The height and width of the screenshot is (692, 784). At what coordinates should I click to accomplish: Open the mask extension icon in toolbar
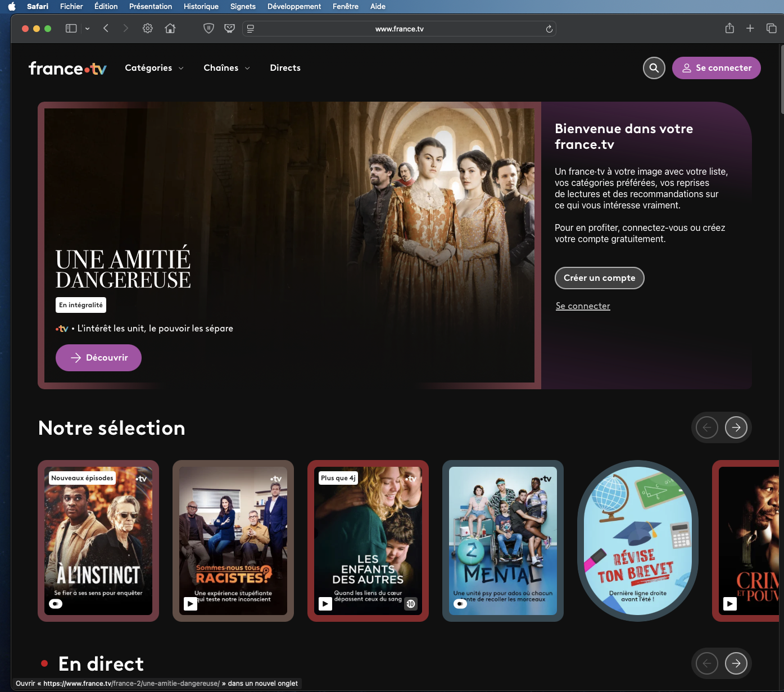point(229,29)
